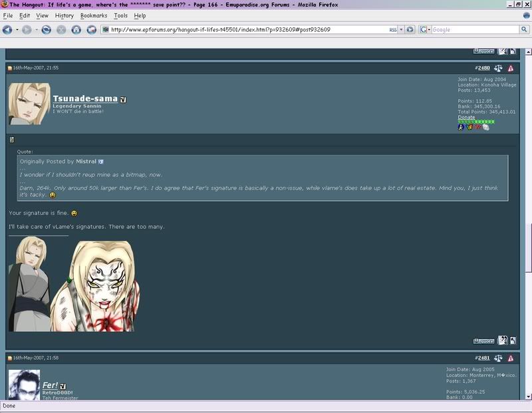Click the text "Location: Konoha Village"
The image size is (532, 413).
coord(487,85)
